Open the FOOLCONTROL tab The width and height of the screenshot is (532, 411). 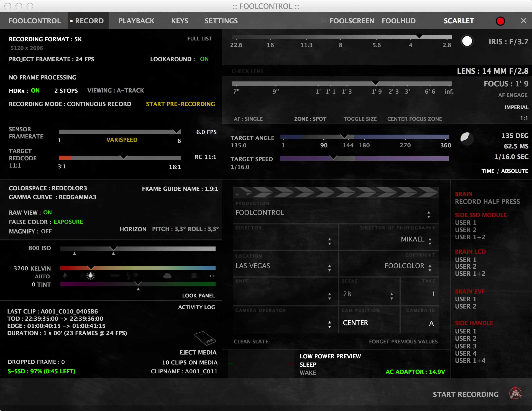tap(35, 21)
